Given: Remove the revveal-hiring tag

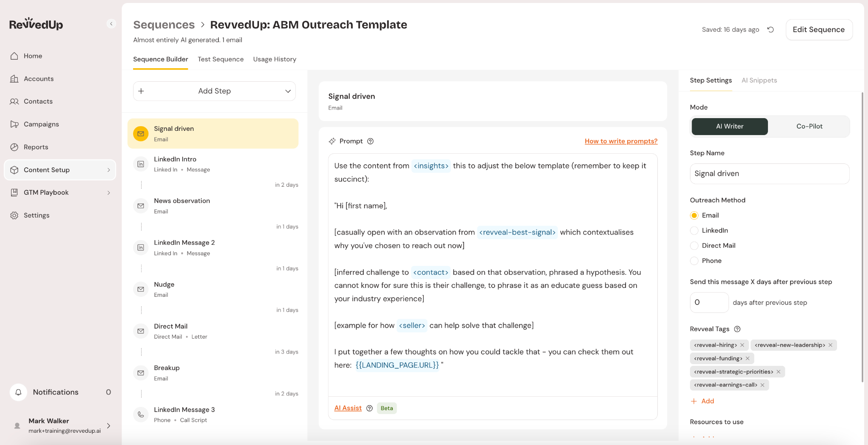Looking at the screenshot, I should tap(742, 345).
